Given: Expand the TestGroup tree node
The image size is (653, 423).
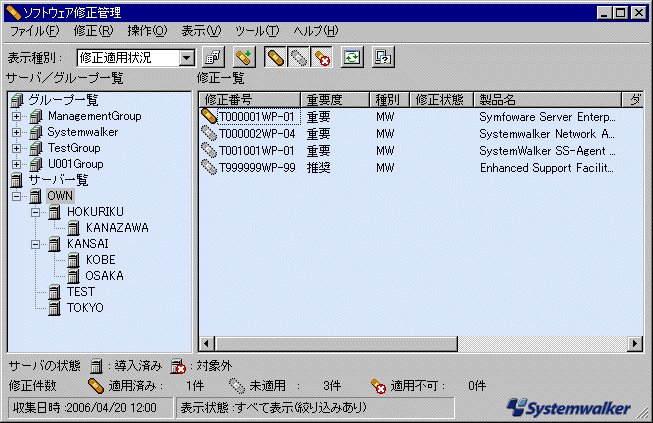Looking at the screenshot, I should [x=16, y=148].
